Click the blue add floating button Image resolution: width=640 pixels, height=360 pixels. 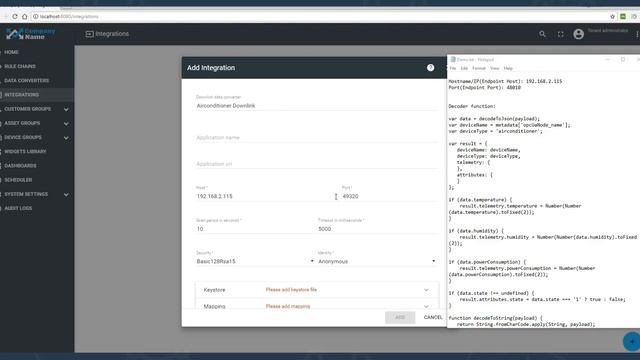(x=632, y=341)
